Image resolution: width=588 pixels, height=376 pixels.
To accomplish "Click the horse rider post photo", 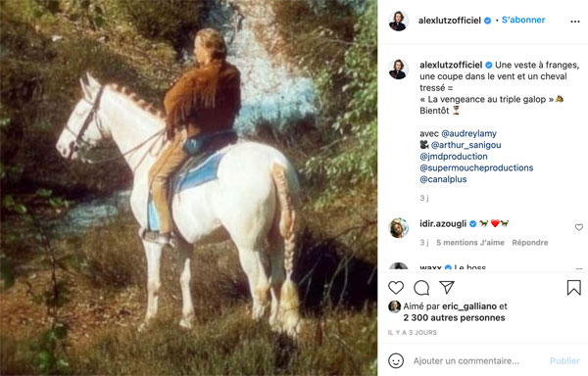I will (x=188, y=188).
